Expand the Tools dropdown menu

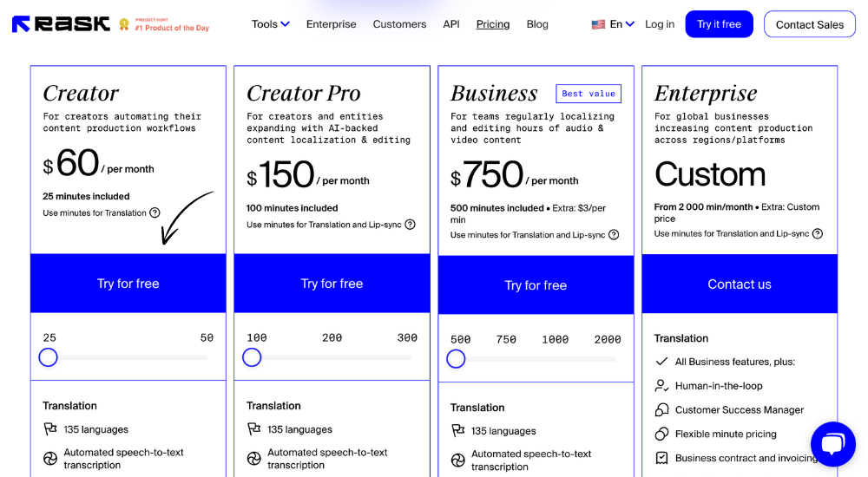(270, 24)
